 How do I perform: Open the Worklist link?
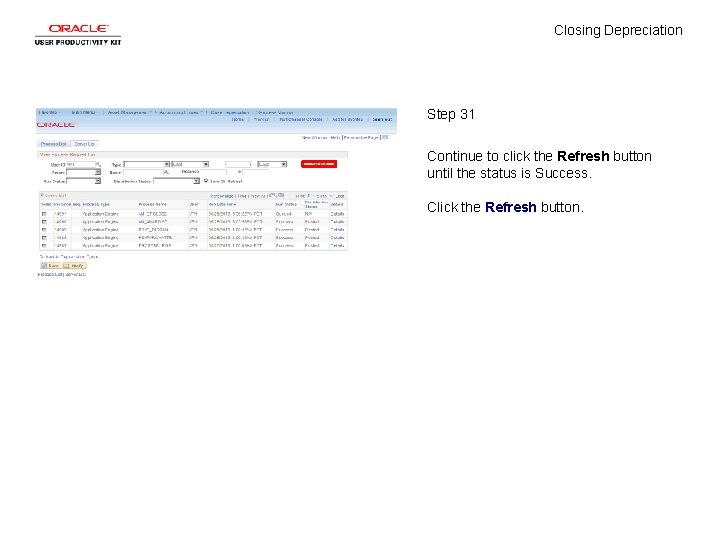[261, 119]
